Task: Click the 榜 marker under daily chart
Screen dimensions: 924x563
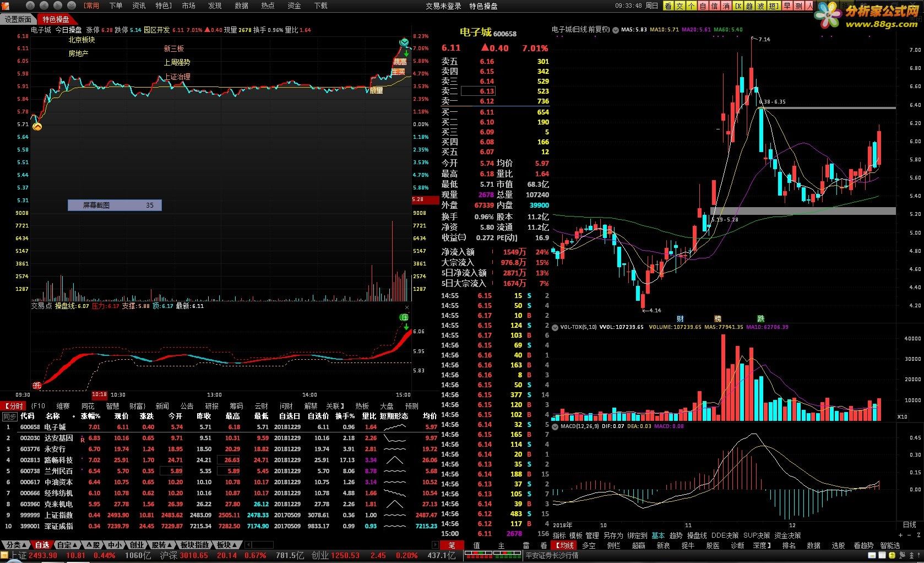Action: 718,319
